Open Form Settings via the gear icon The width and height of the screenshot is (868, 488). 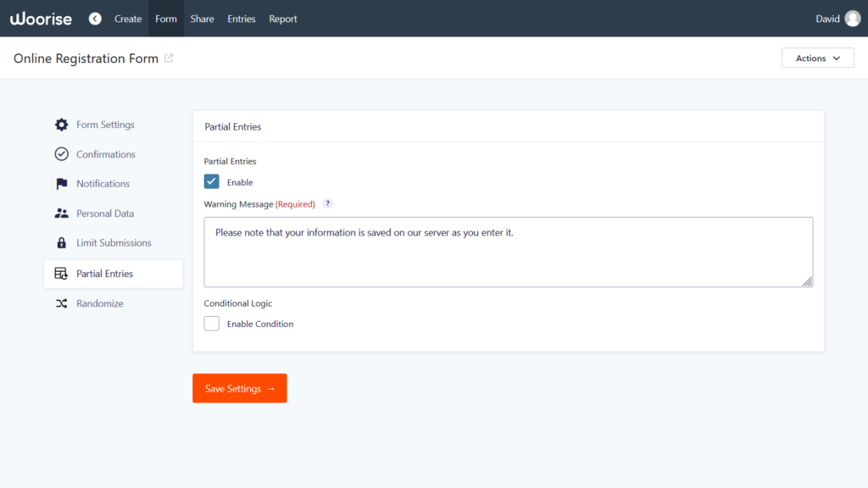pyautogui.click(x=61, y=124)
